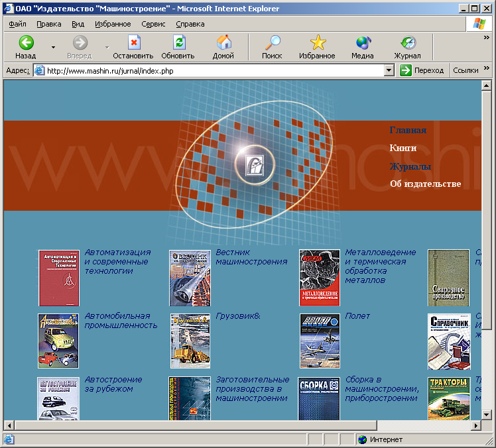496x448 pixels.
Task: Expand the toolbar overflow chevron
Action: (487, 37)
